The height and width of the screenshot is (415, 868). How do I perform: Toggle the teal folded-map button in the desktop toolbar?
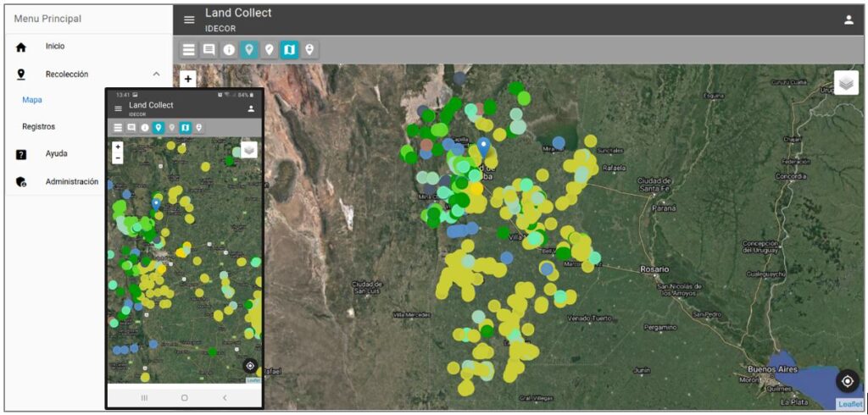289,50
